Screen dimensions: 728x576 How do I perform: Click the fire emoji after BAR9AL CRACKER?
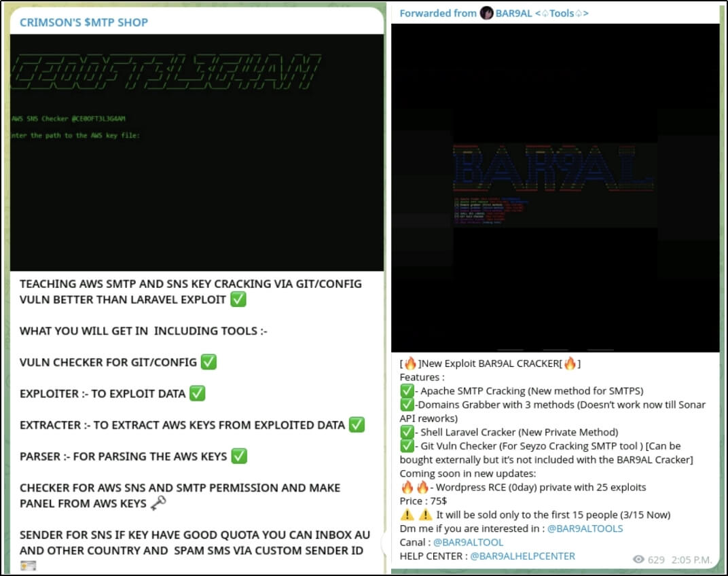(570, 363)
